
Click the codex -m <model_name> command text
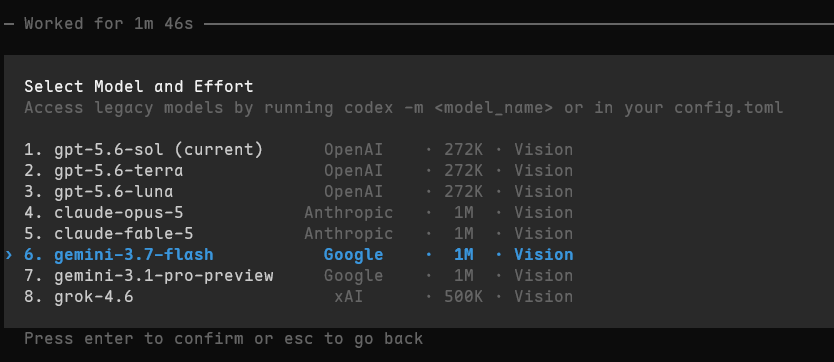448,108
